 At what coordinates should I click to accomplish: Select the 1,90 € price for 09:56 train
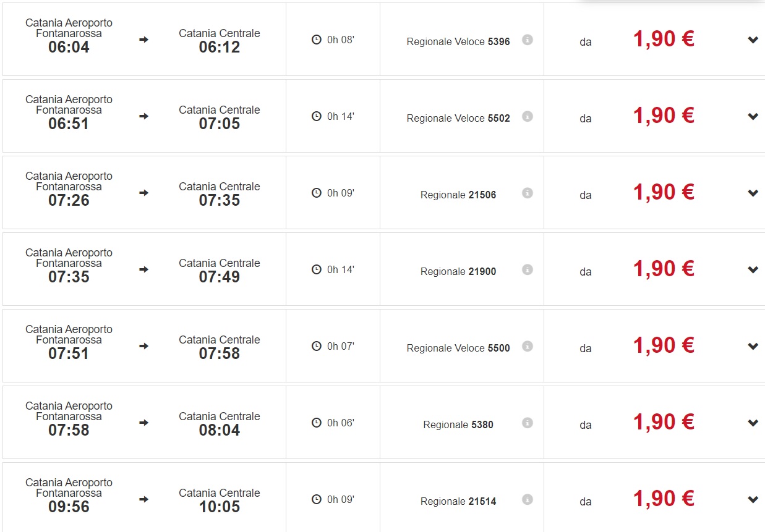[664, 499]
